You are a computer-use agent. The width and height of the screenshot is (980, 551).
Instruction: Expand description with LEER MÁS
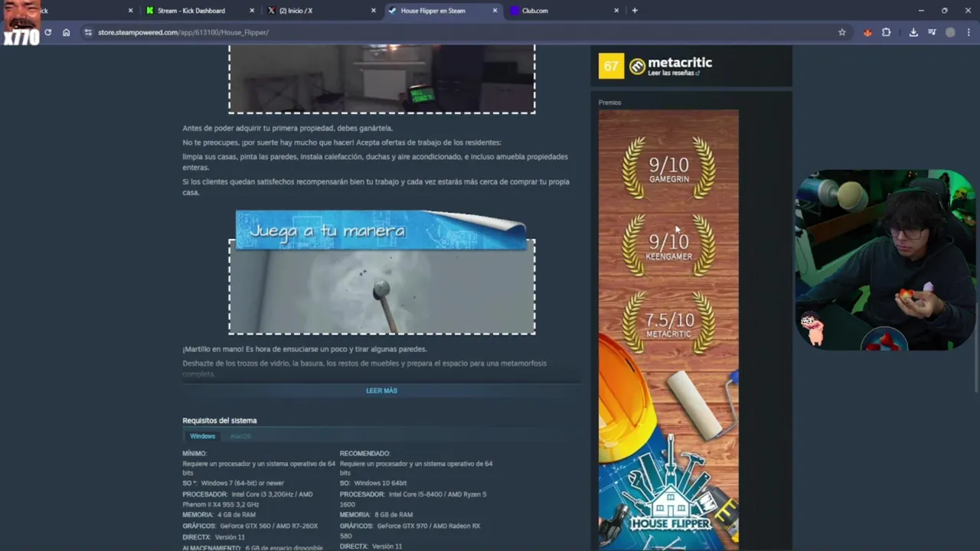pos(381,391)
